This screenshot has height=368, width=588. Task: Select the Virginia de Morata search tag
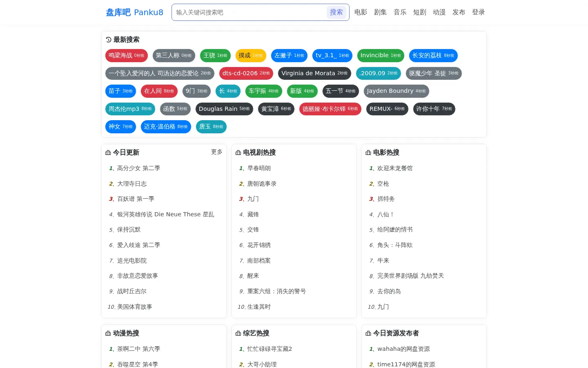pyautogui.click(x=314, y=74)
